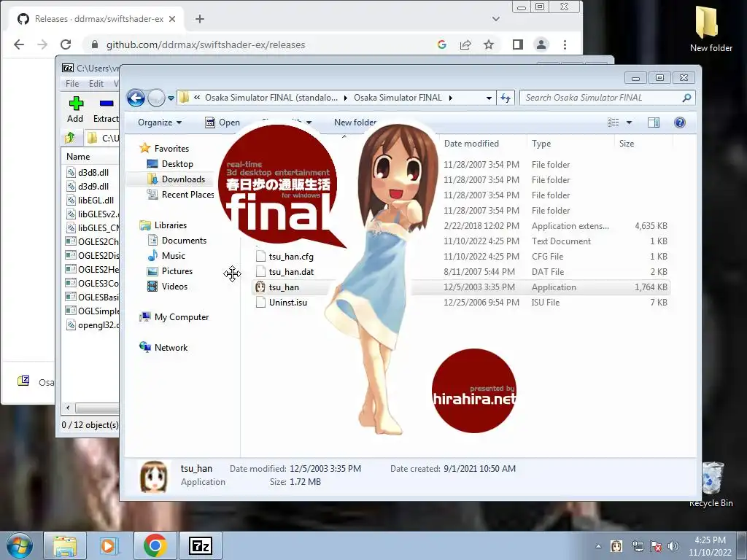Image resolution: width=747 pixels, height=560 pixels.
Task: Click Chrome share page icon
Action: (465, 44)
